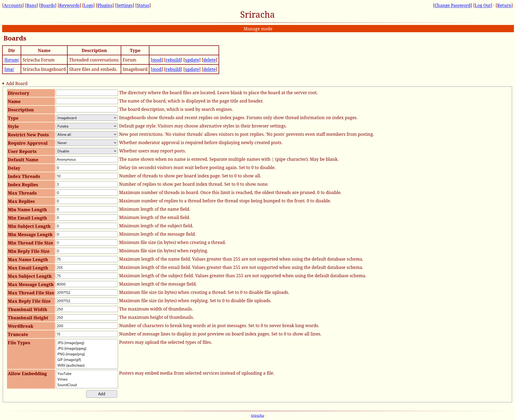Click the Max Threads input field

pyautogui.click(x=87, y=193)
